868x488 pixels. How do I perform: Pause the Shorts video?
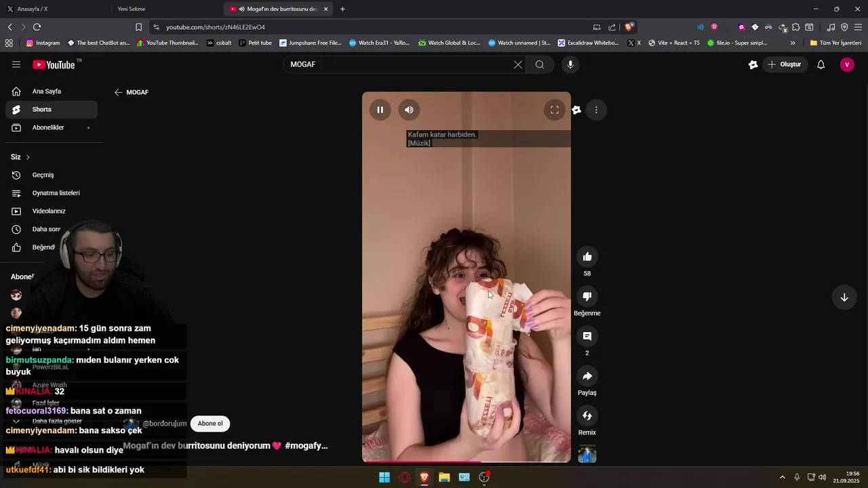(380, 110)
